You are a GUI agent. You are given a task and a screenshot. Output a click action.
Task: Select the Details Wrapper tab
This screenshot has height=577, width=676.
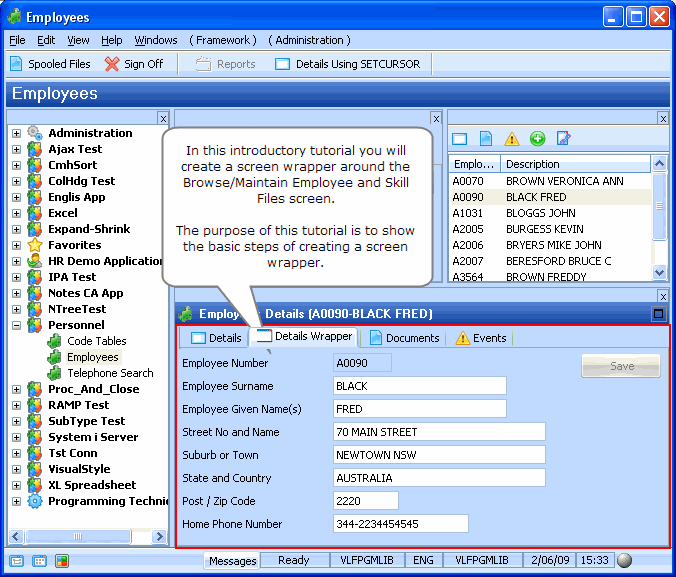pos(304,336)
